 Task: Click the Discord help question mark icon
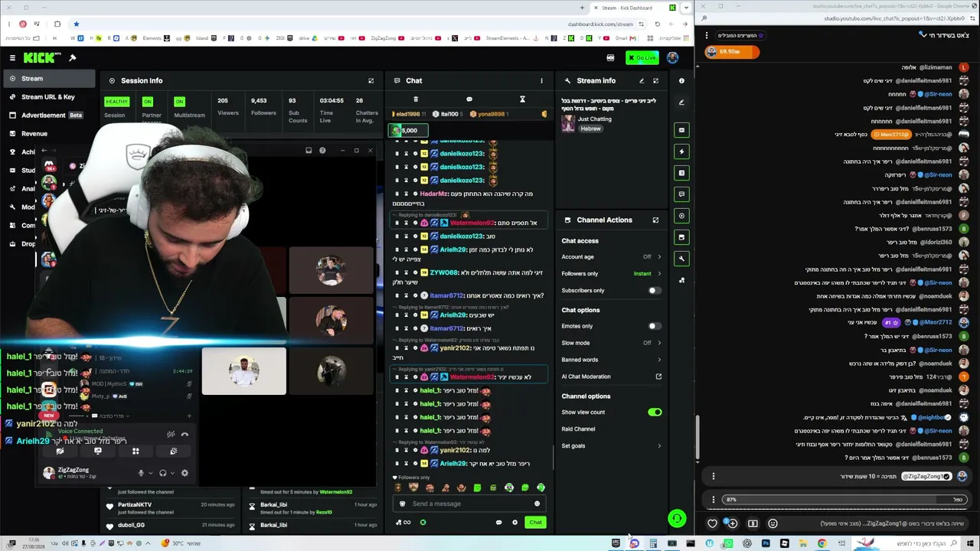pos(322,151)
